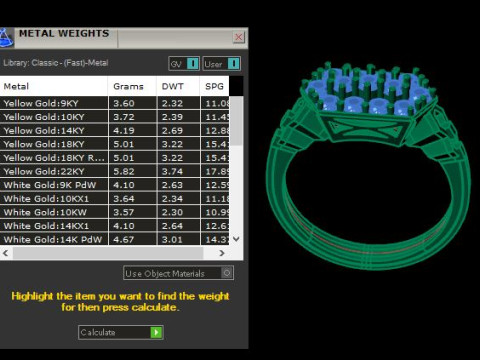Click the vertical scrollbar thumb
Image resolution: width=480 pixels, height=360 pixels.
coord(236,121)
